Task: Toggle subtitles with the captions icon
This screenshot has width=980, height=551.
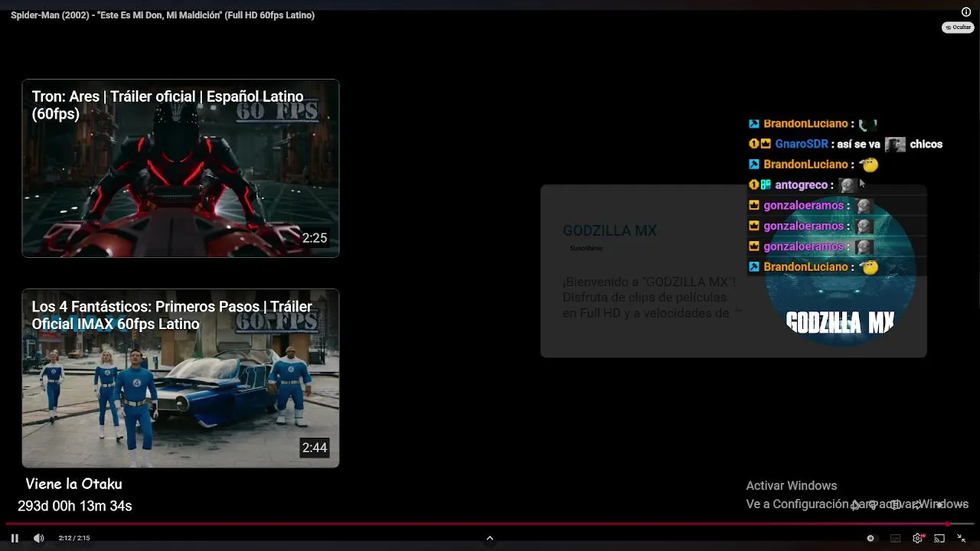Action: click(x=895, y=538)
